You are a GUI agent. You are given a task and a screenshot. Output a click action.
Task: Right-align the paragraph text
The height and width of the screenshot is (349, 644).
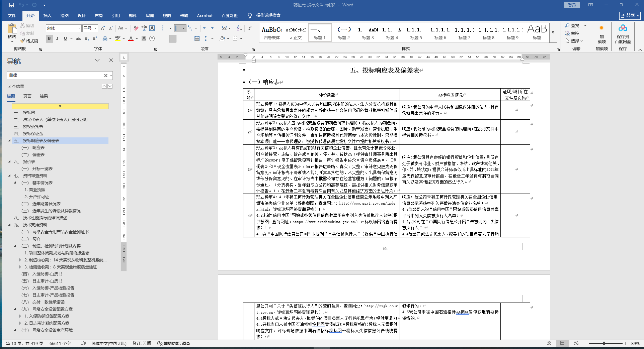coord(181,38)
